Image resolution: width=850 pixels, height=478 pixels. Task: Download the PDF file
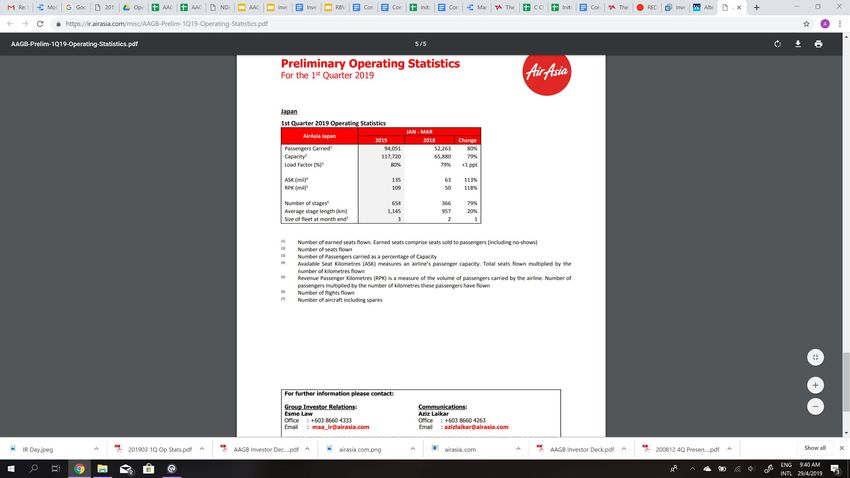tap(798, 44)
